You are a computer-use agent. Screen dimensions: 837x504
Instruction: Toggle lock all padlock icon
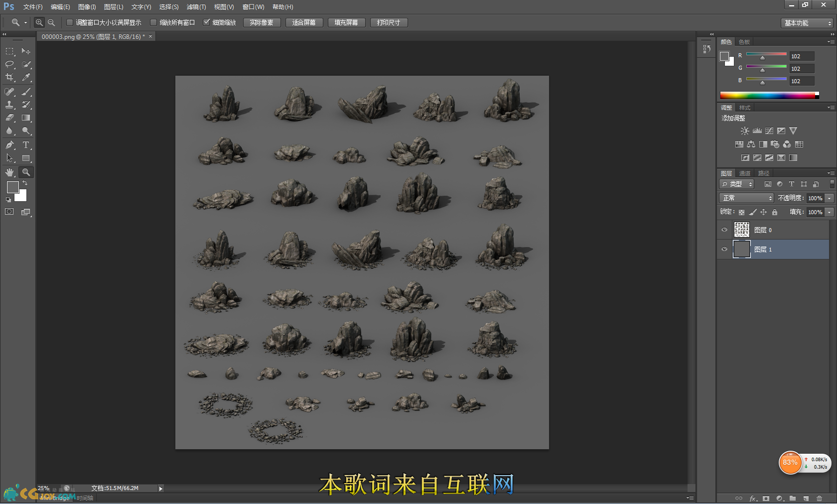coord(775,212)
